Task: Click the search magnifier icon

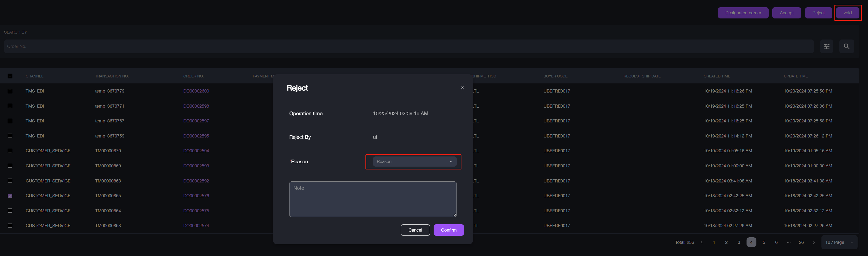Action: tap(846, 47)
